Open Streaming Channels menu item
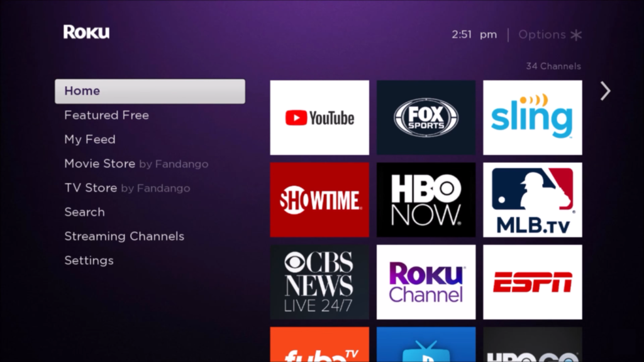This screenshot has width=644, height=362. coord(125,236)
